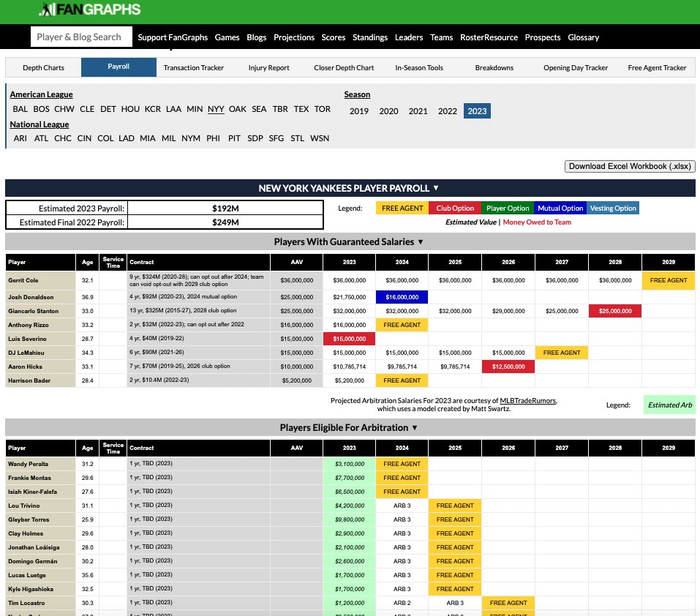Open the Transaction Tracker tab
700x616 pixels.
coord(193,68)
